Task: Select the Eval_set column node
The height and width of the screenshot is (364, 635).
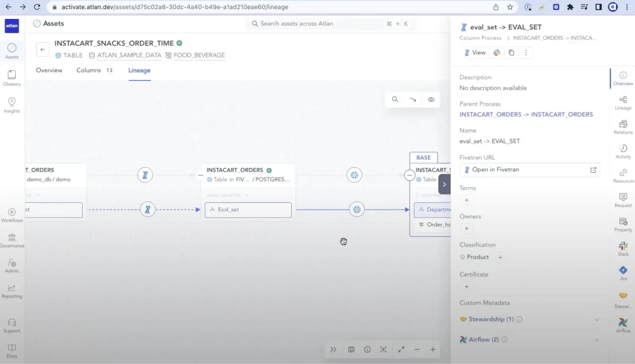Action: click(248, 210)
